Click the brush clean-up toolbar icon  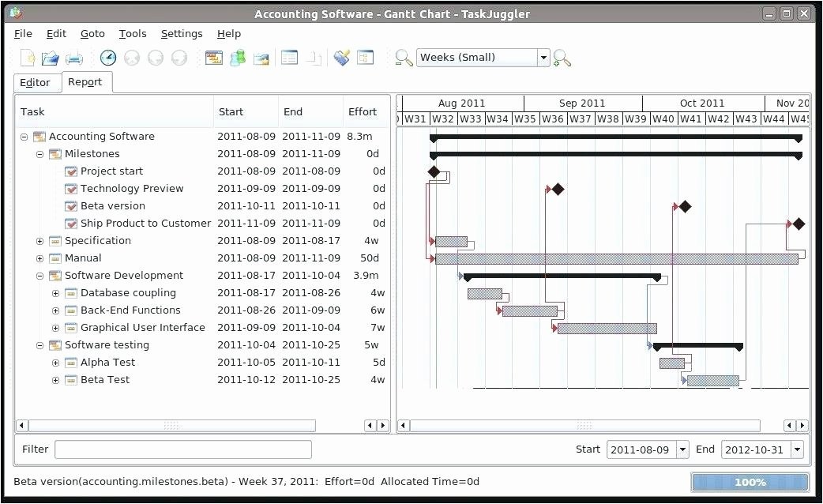tap(341, 58)
